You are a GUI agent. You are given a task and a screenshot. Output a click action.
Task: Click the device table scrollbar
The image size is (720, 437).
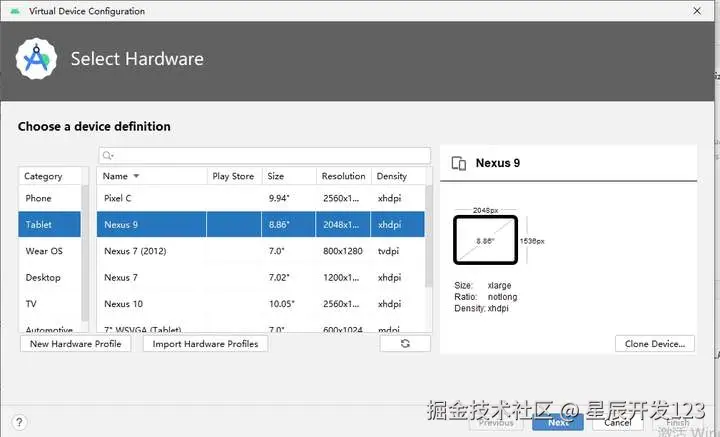click(x=428, y=236)
